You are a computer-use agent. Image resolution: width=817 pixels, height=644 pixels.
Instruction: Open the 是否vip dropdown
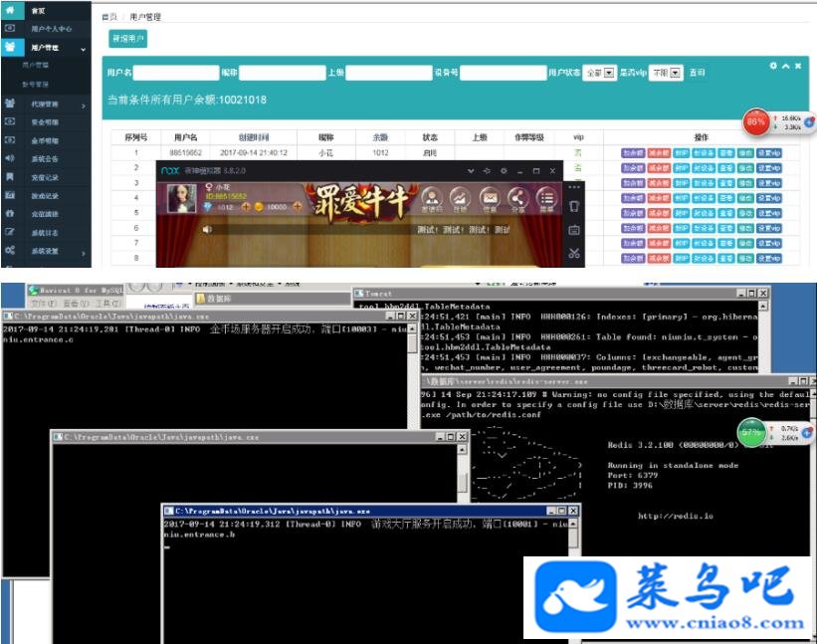pos(666,73)
